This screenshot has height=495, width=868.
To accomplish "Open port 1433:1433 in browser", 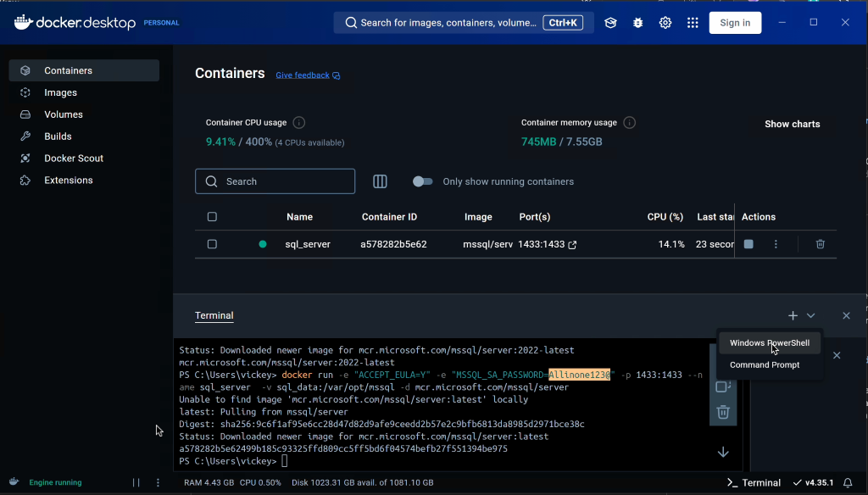I will [x=572, y=245].
